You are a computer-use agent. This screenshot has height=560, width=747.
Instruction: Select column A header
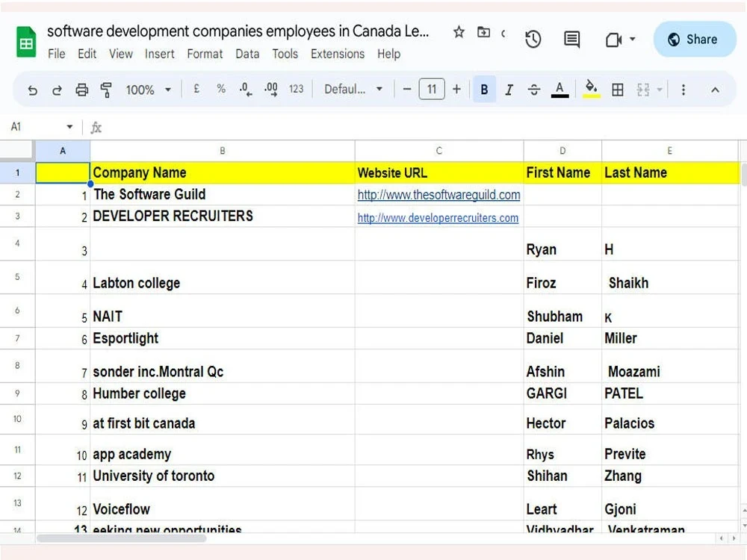click(63, 151)
